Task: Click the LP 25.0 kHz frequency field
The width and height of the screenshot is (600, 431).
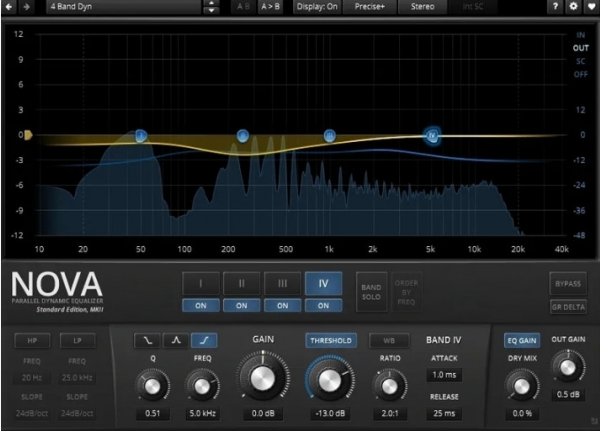Action: pyautogui.click(x=77, y=378)
